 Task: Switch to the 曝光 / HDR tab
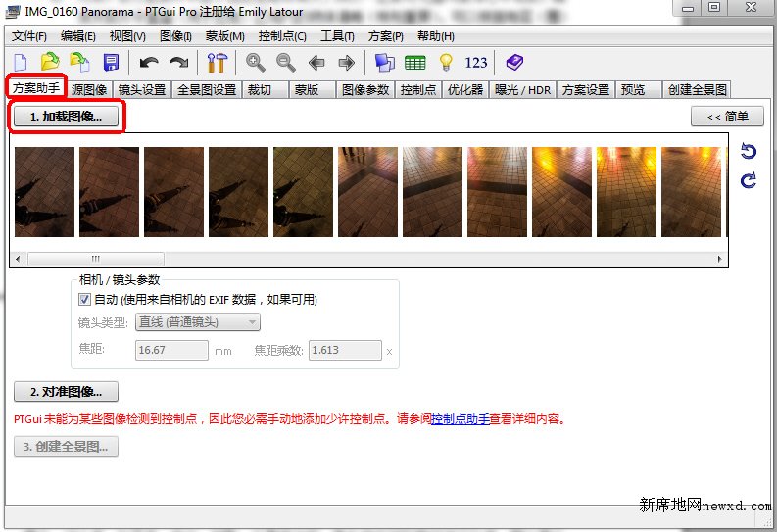click(x=522, y=89)
